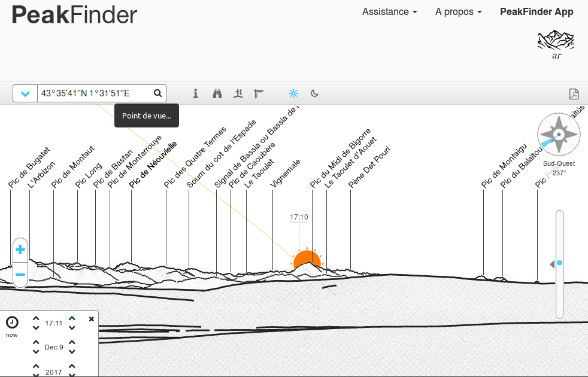Click the elevation flag icon
Screen dimensions: 588x377
pyautogui.click(x=259, y=93)
